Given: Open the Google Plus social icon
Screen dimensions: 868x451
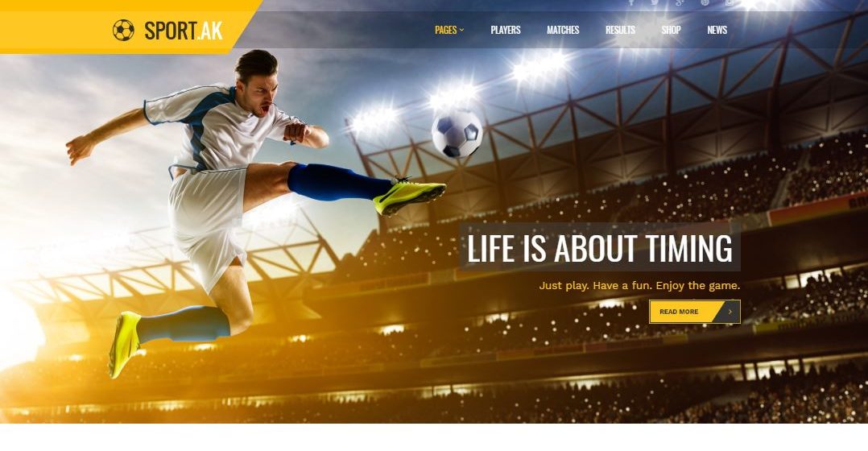Looking at the screenshot, I should pyautogui.click(x=680, y=2).
